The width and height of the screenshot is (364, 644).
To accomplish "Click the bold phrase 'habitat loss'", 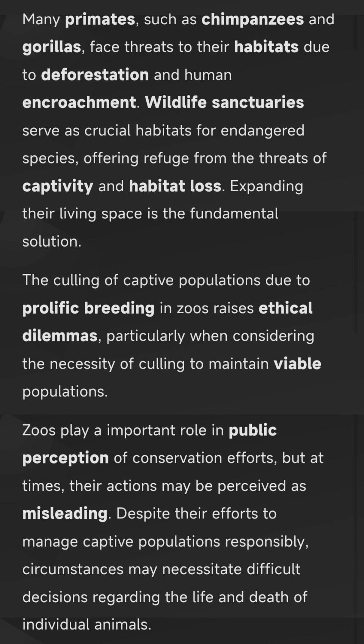I will pyautogui.click(x=175, y=186).
